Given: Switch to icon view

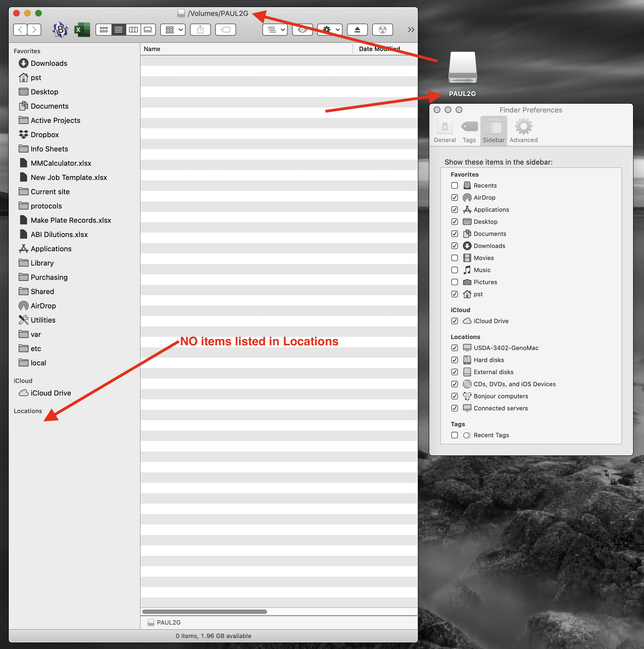Looking at the screenshot, I should coord(103,30).
